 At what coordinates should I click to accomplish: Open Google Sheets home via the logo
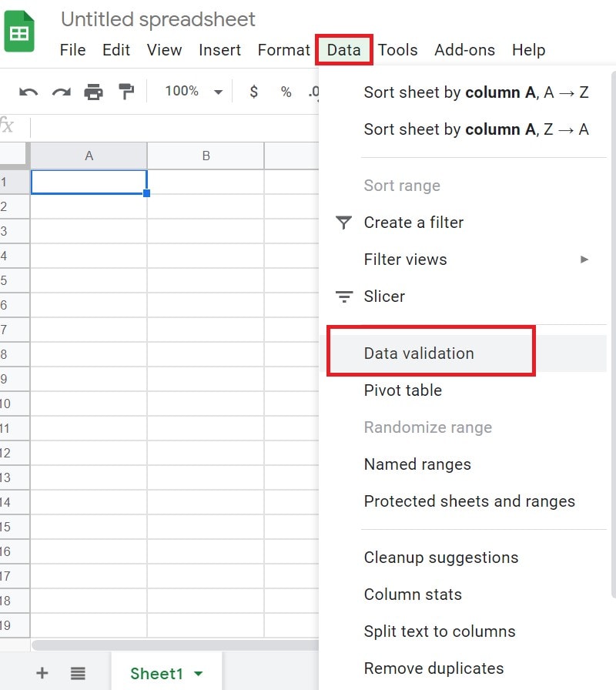18,31
